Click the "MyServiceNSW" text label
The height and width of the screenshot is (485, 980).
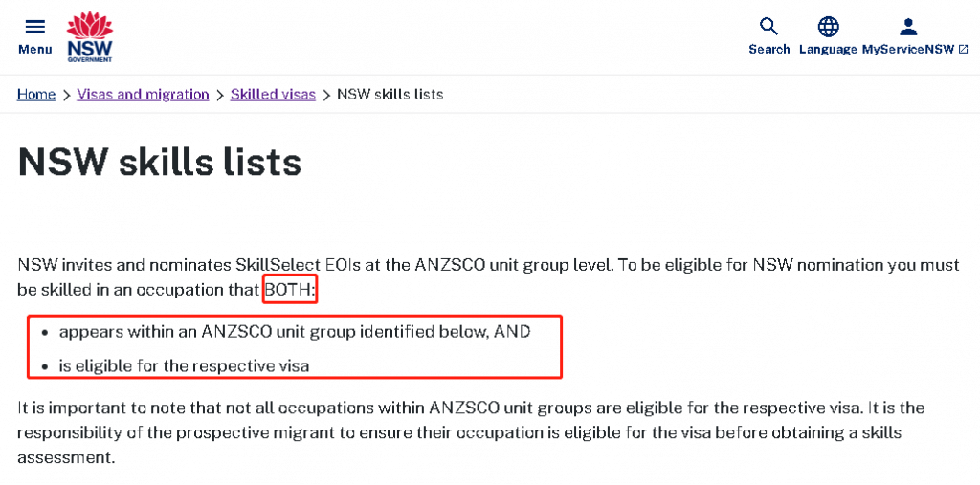coord(909,50)
